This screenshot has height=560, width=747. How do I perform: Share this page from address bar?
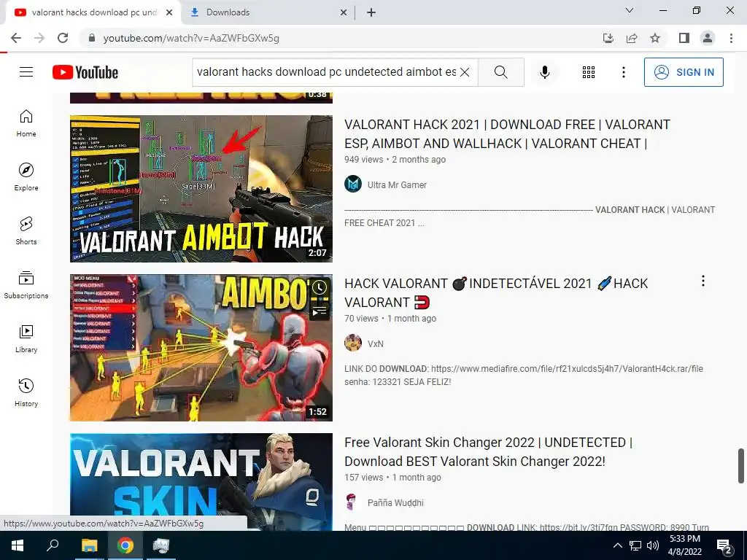point(632,38)
